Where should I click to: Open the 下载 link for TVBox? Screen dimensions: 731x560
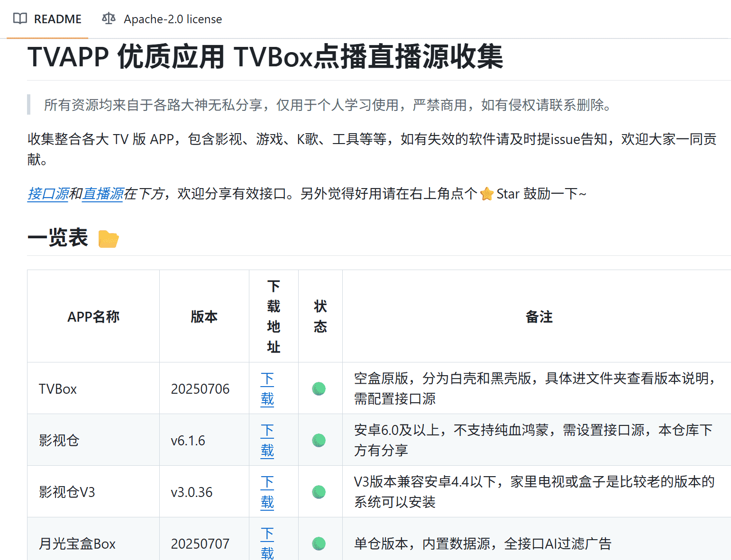267,389
